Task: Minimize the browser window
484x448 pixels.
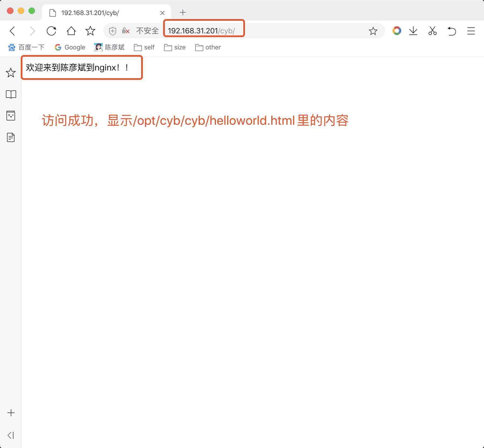Action: tap(21, 11)
